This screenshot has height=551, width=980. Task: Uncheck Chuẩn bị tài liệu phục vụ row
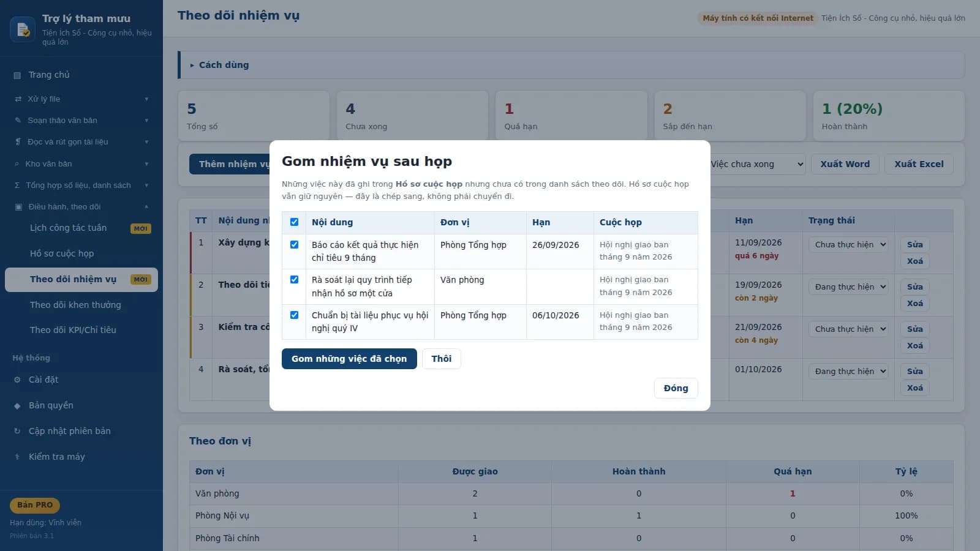tap(294, 315)
